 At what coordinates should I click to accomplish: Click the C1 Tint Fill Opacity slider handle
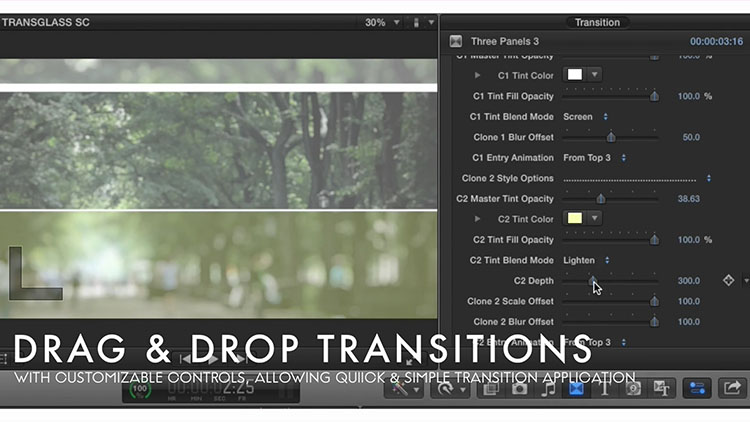click(x=654, y=96)
